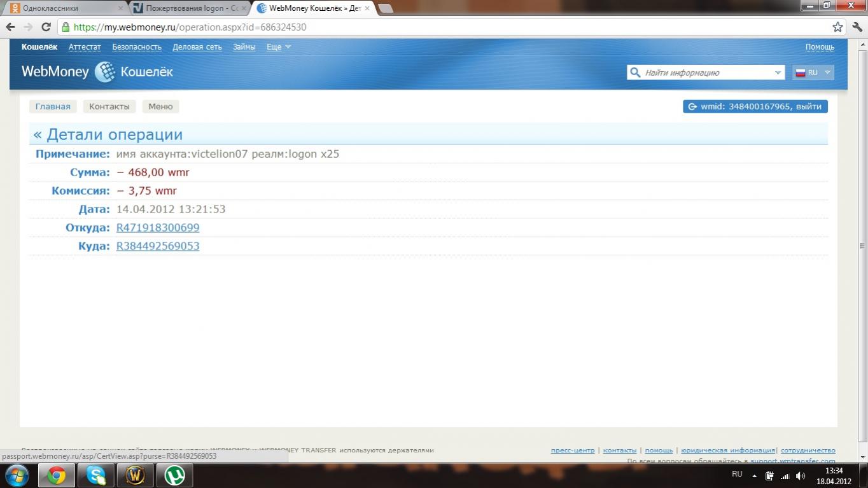Open the Аттестат menu item
The width and height of the screenshot is (868, 488).
[85, 47]
